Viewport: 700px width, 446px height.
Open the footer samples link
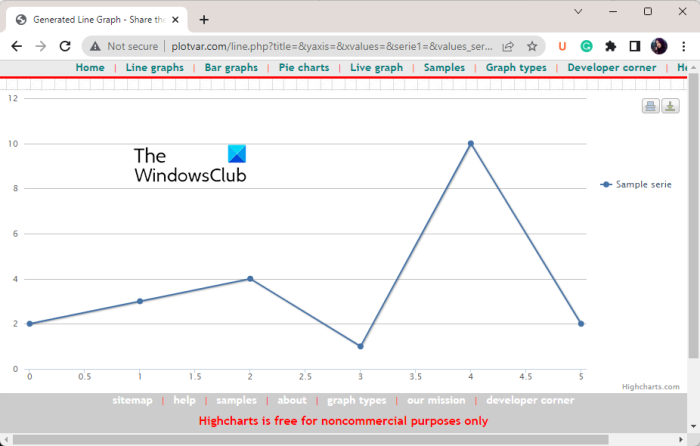coord(237,400)
